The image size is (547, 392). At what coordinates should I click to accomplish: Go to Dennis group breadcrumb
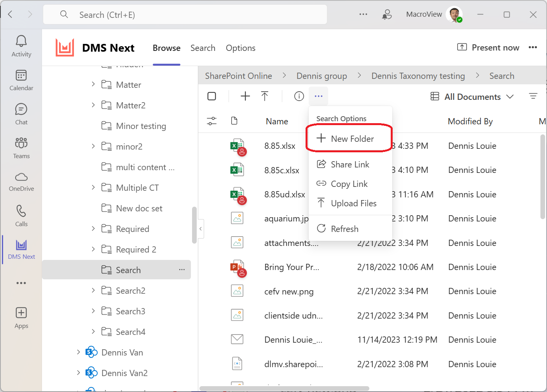tap(322, 76)
